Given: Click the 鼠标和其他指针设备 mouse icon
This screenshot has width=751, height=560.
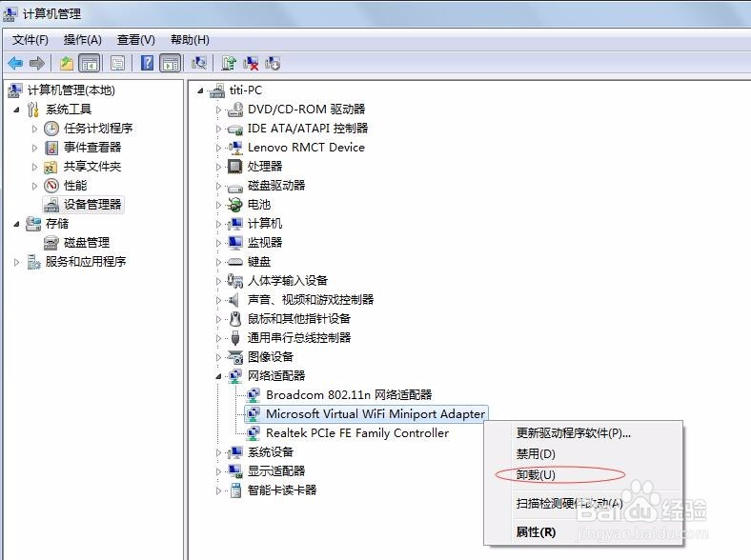Looking at the screenshot, I should 235,319.
